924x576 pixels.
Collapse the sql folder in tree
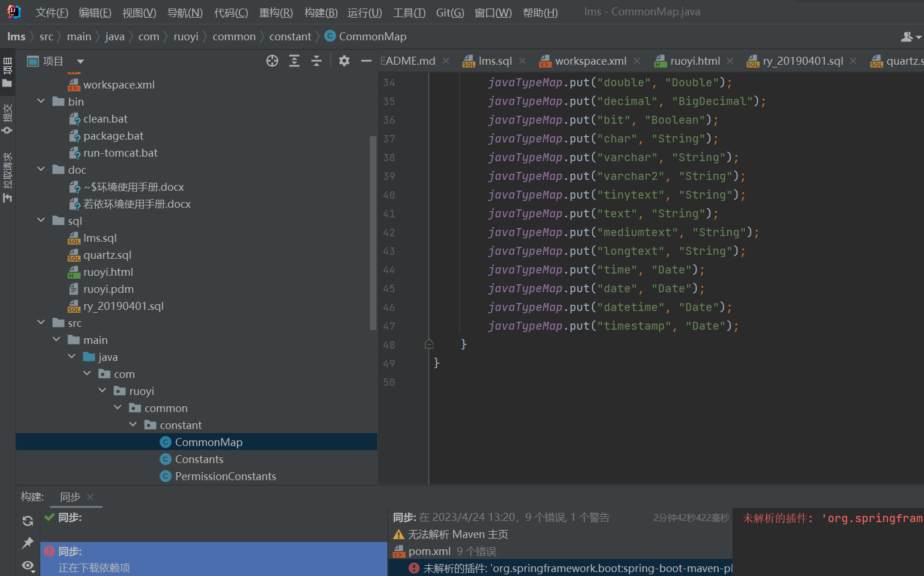click(41, 221)
